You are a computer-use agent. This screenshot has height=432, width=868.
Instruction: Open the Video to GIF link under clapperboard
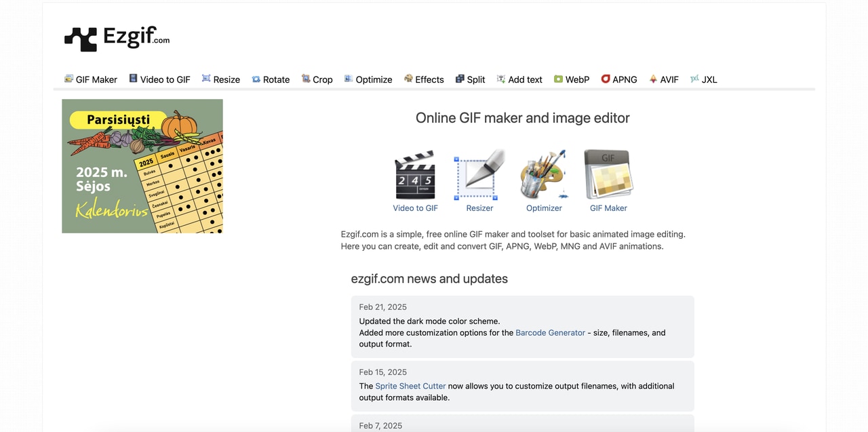point(416,208)
